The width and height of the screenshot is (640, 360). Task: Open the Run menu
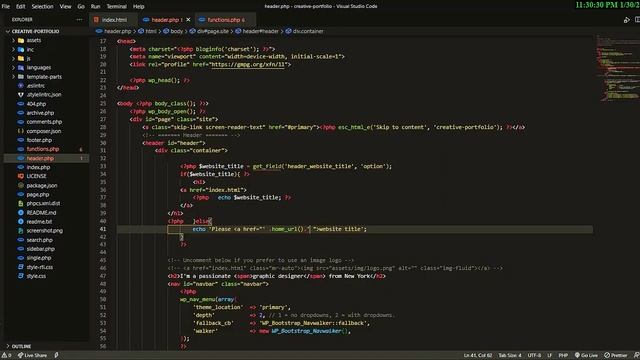(96, 7)
